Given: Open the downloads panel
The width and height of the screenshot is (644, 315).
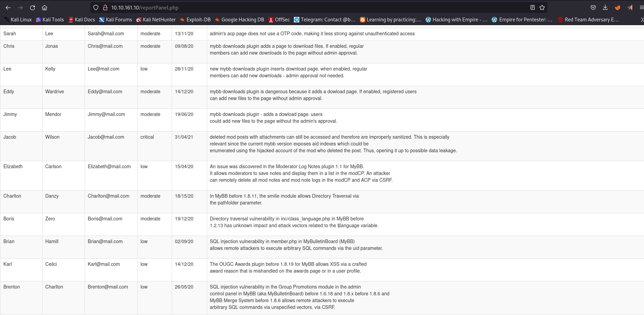Looking at the screenshot, I should click(605, 7).
